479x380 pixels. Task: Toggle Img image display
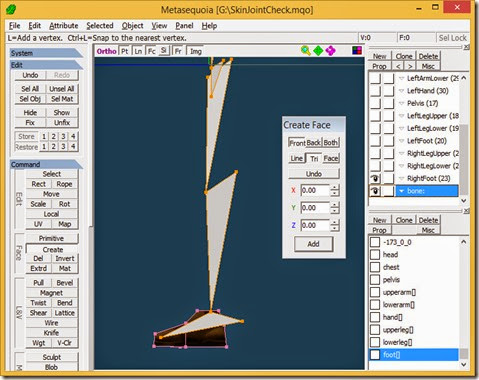coord(196,51)
